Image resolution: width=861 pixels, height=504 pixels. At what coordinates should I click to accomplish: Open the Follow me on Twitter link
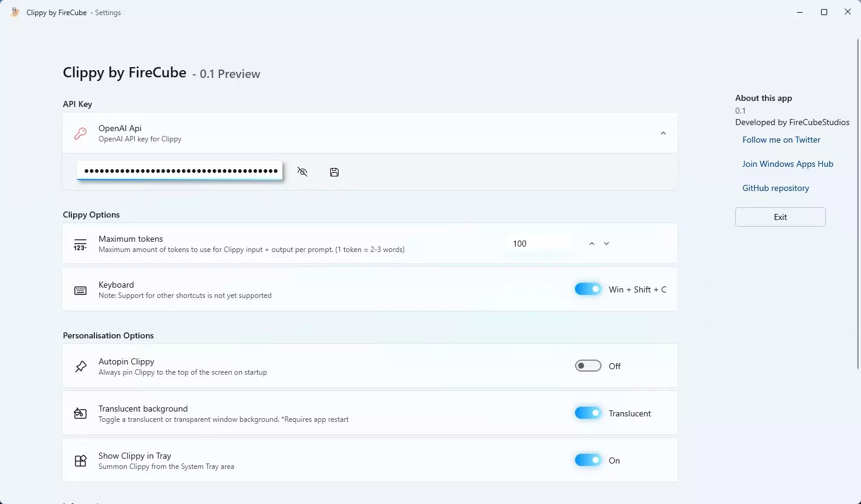781,140
